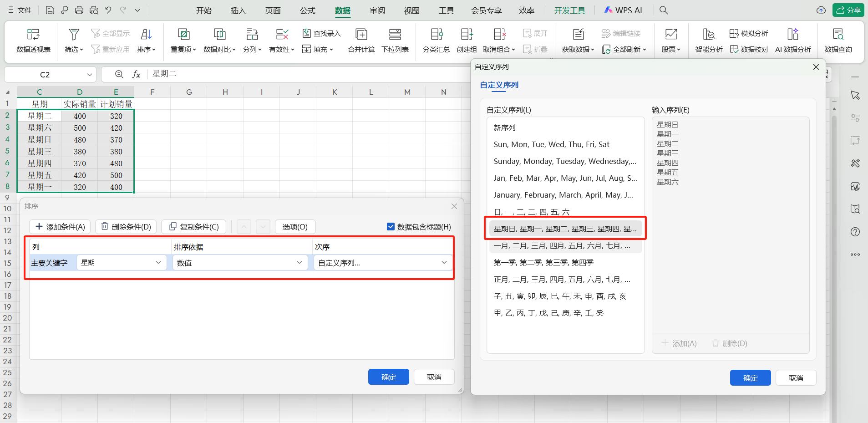Confirm the custom list dialog with 确定
The image size is (868, 423).
(750, 378)
